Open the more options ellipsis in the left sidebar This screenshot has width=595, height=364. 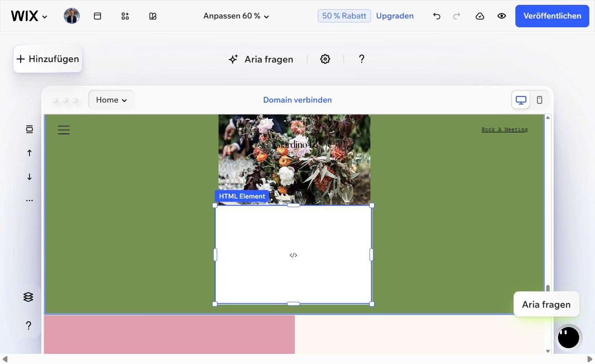(x=29, y=200)
